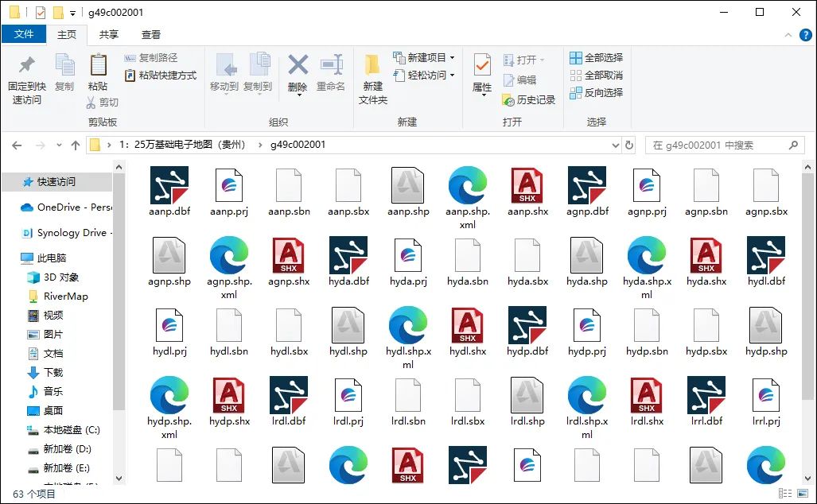Click the Refresh button in address bar

pyautogui.click(x=629, y=145)
